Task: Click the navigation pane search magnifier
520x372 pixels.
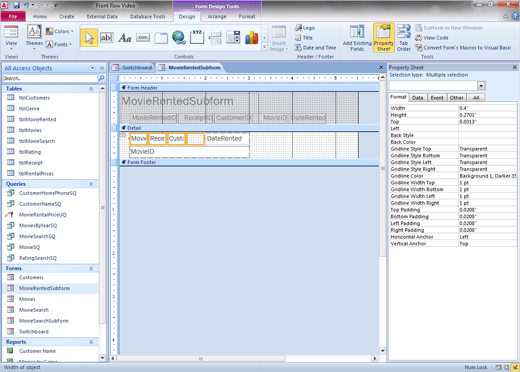Action: (101, 78)
